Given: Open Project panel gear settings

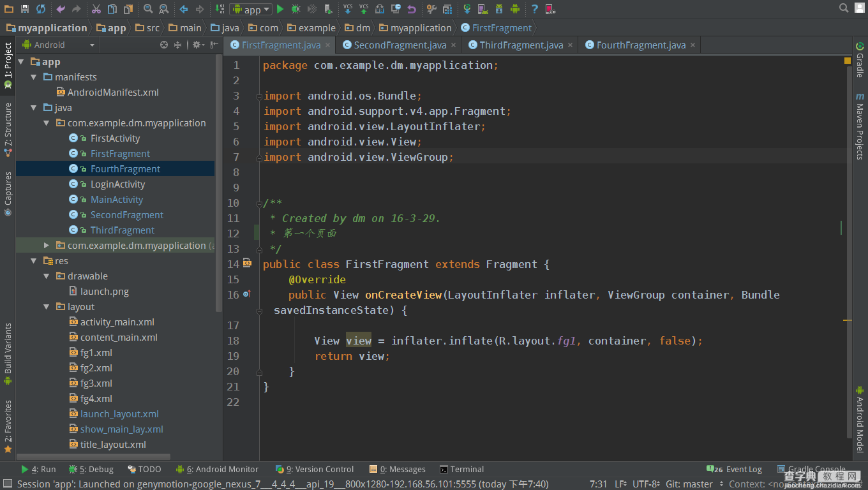Looking at the screenshot, I should tap(198, 45).
